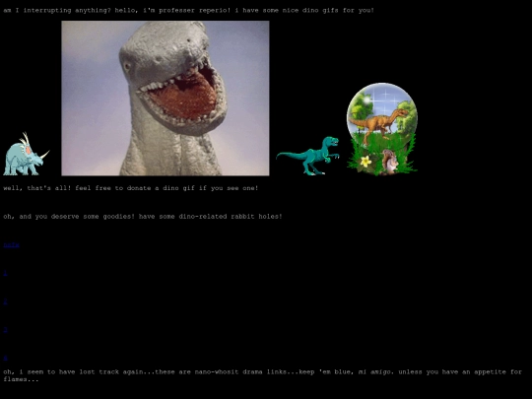The image size is (532, 399).
Task: Open rabbit hole link 1
Action: pyautogui.click(x=5, y=273)
